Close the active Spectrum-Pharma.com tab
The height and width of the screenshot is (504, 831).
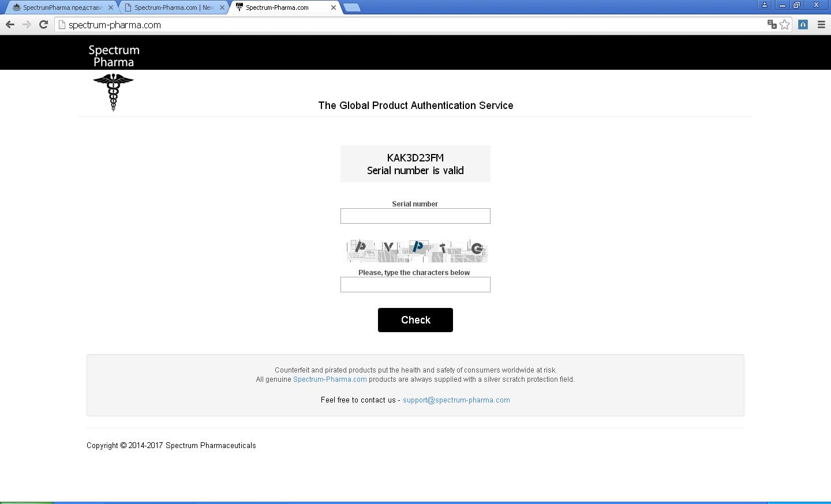[x=333, y=7]
